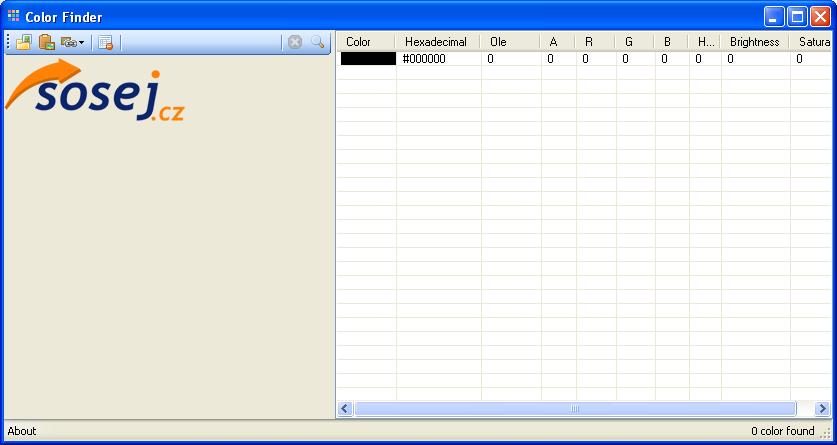Sort by the Color column header
The width and height of the screenshot is (837, 445).
[x=366, y=42]
